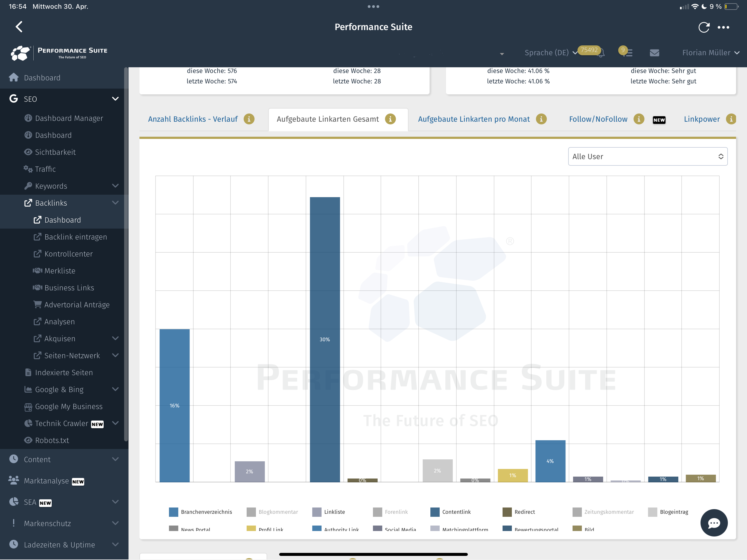
Task: Switch to Linkpower tab
Action: coord(702,119)
